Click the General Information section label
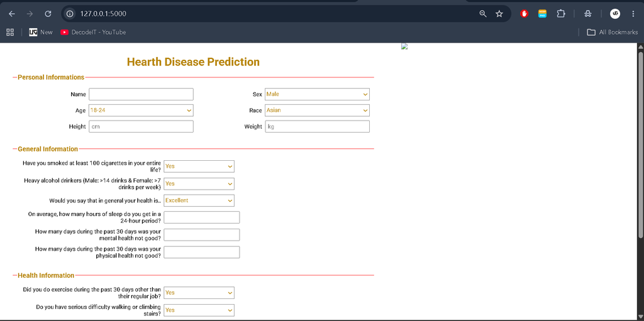 coord(48,149)
